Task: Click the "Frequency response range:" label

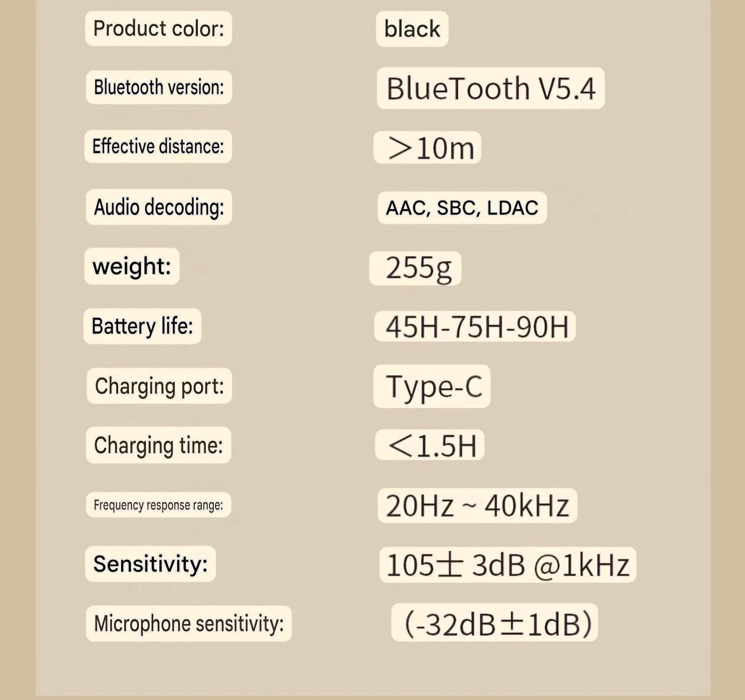Action: pyautogui.click(x=158, y=505)
